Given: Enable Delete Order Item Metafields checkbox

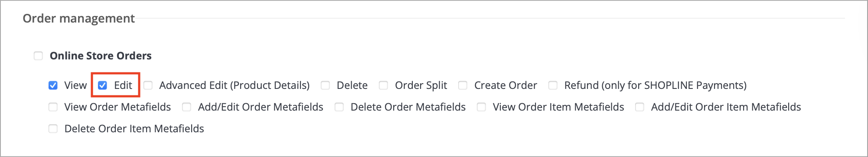Looking at the screenshot, I should 53,129.
